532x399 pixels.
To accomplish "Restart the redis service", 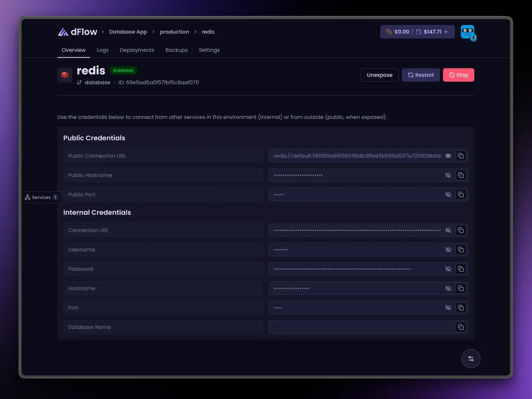I will pos(421,75).
